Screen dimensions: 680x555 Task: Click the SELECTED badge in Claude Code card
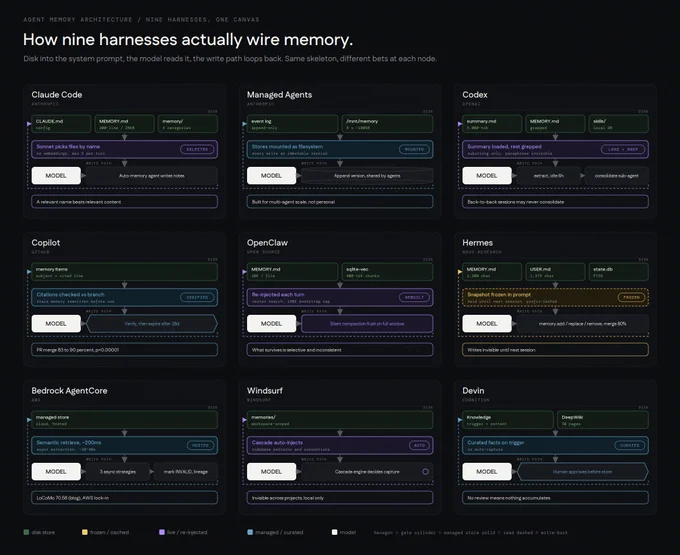click(x=197, y=149)
